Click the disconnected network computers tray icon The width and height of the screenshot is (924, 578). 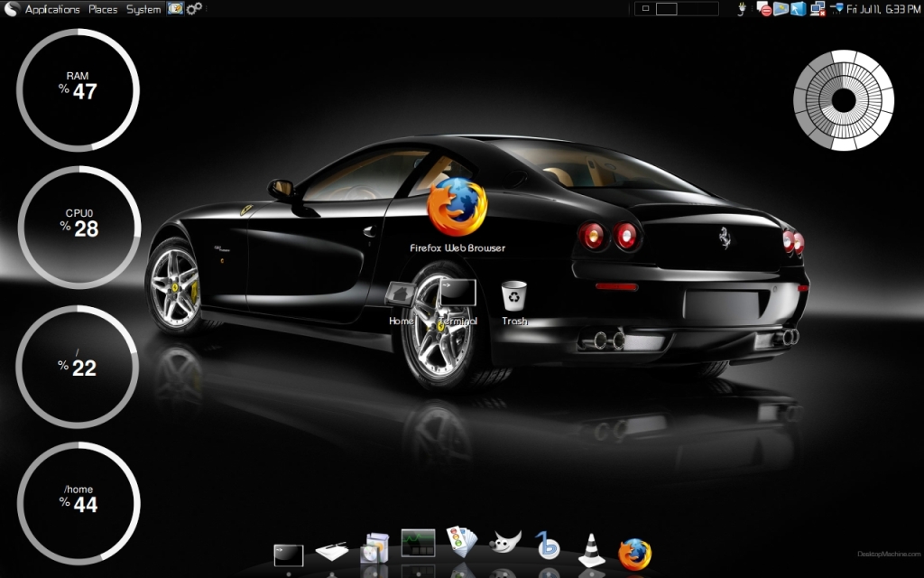[818, 9]
